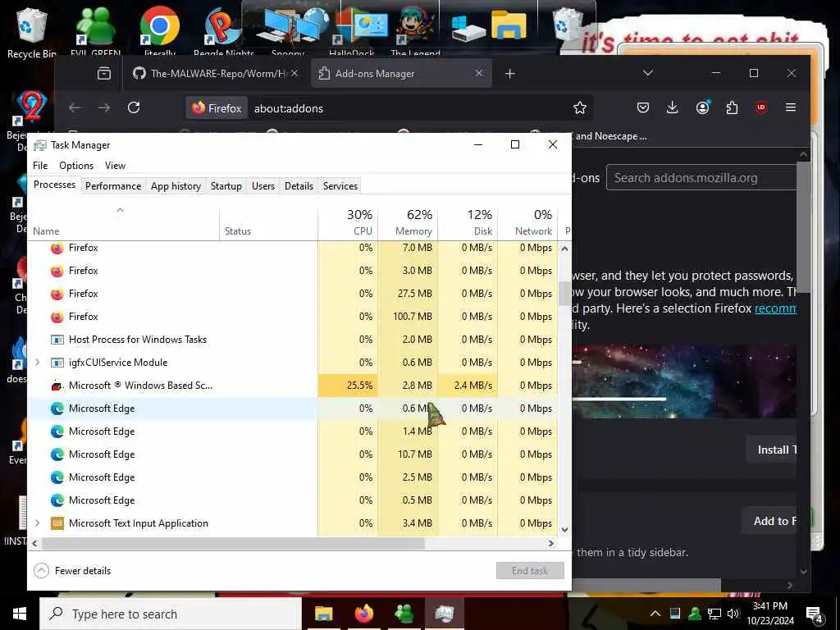Collapse Task Manager with Fewer details
The image size is (840, 630).
tap(72, 571)
